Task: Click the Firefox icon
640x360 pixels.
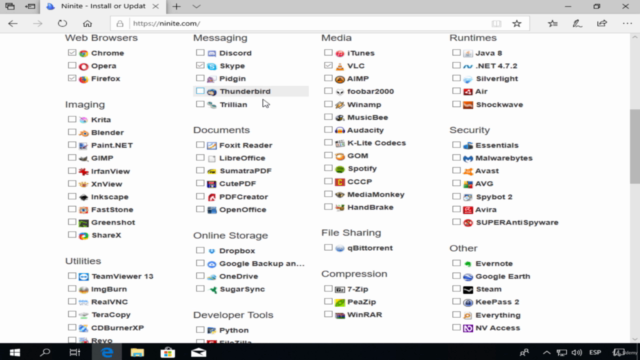Action: click(84, 79)
